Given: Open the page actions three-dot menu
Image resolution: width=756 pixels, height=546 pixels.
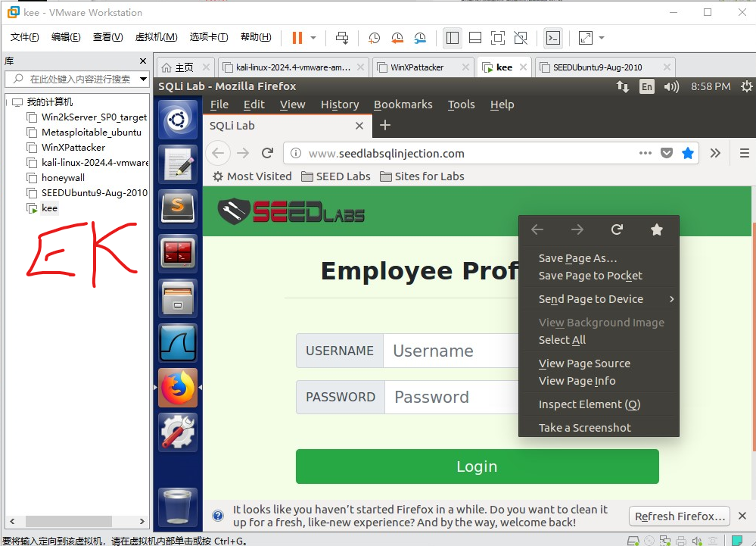Looking at the screenshot, I should pyautogui.click(x=645, y=154).
